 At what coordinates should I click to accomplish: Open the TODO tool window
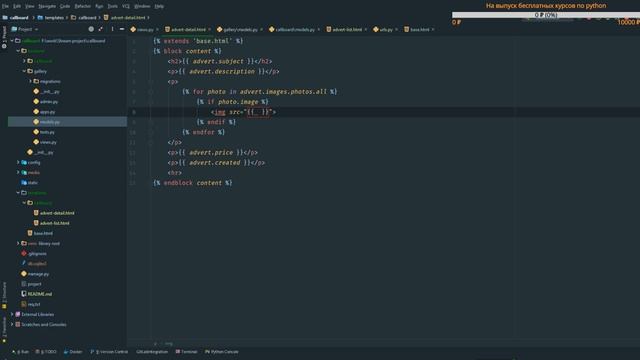pos(46,352)
